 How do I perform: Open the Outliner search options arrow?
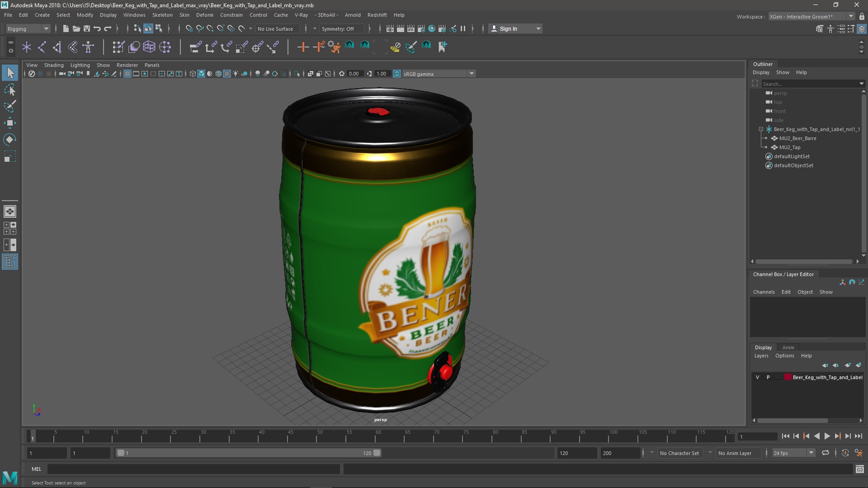click(x=861, y=84)
